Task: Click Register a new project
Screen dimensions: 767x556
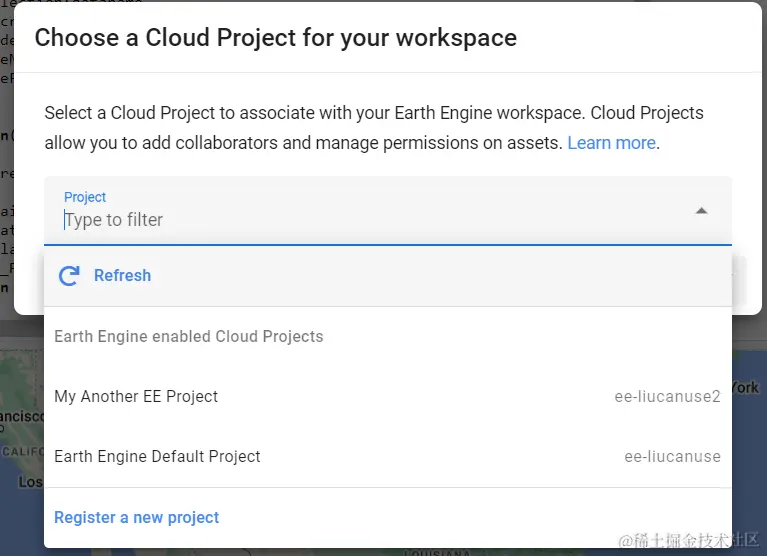Action: pos(136,517)
